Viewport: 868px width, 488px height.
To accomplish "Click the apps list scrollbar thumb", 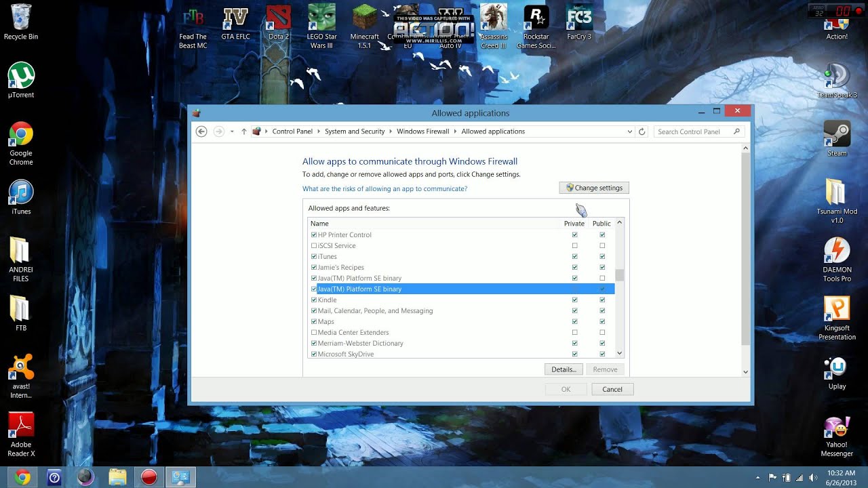I will click(x=619, y=274).
